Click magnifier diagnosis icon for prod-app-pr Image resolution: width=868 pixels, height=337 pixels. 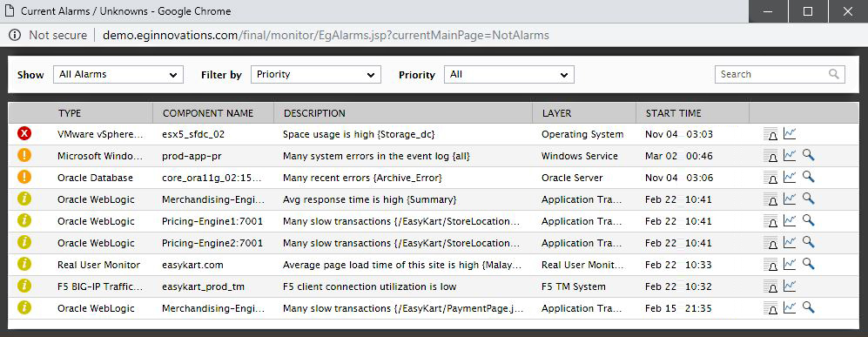[x=809, y=156]
